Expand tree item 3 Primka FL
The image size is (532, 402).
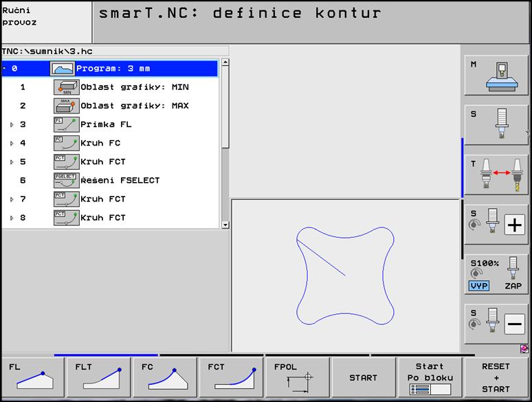coord(12,125)
